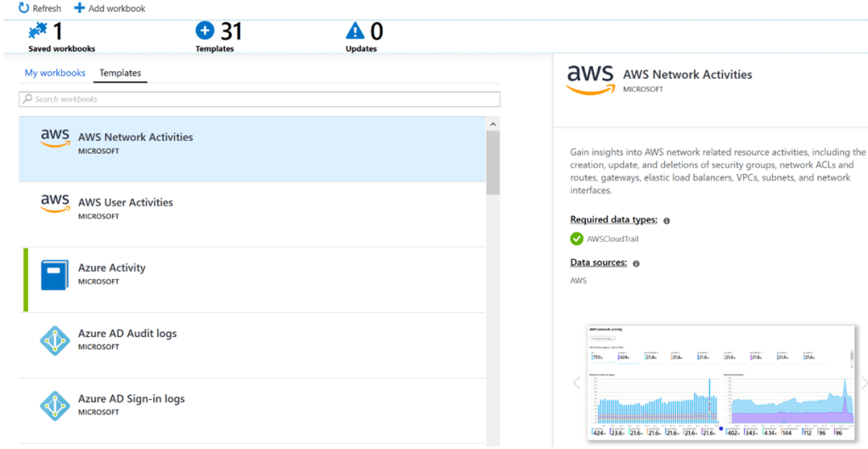Click the Azure AD Audit logs icon
This screenshot has height=449, width=868.
tap(55, 340)
